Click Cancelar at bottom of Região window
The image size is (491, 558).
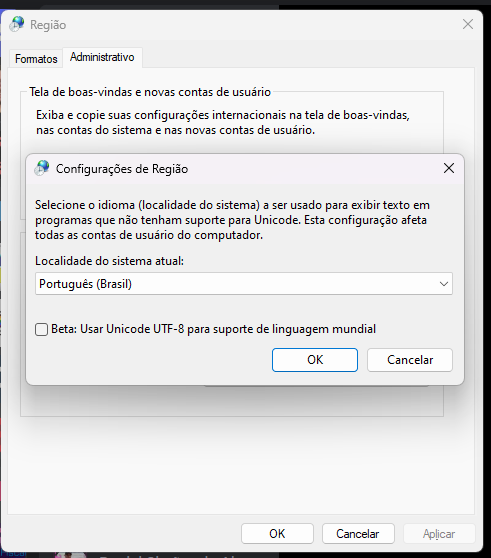pyautogui.click(x=358, y=533)
